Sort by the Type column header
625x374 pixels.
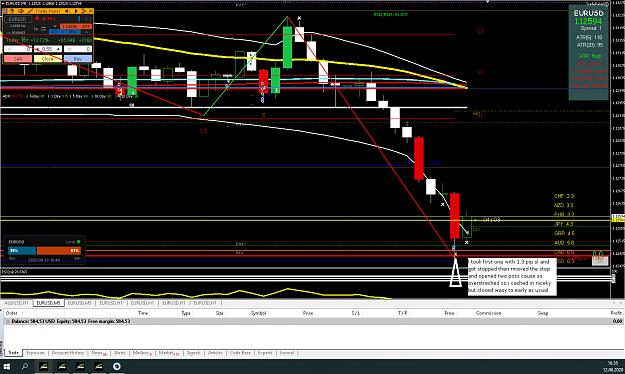click(186, 313)
